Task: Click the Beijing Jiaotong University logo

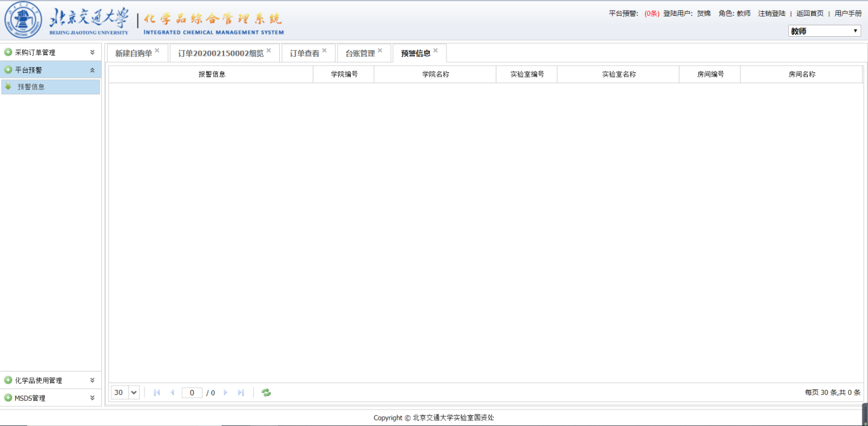Action: coord(23,22)
